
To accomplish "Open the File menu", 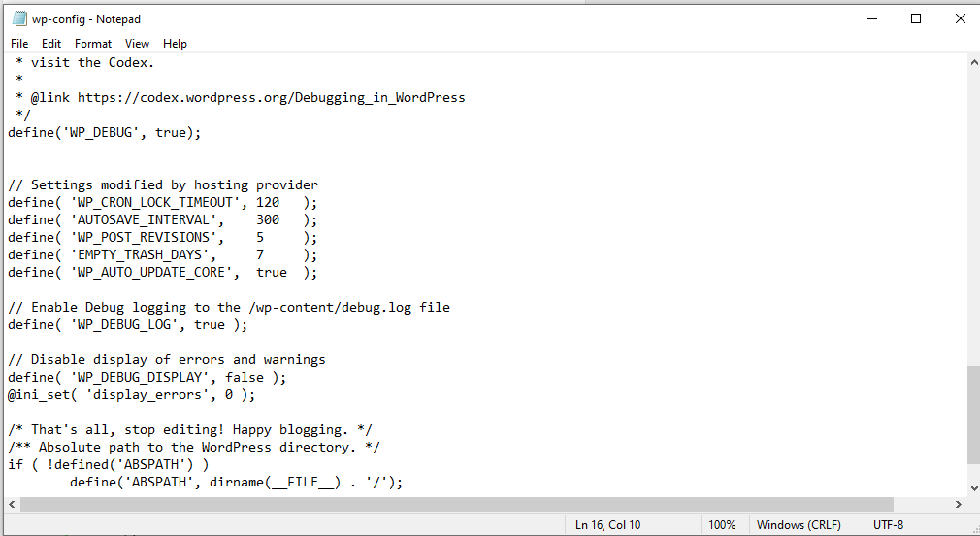I will pyautogui.click(x=19, y=43).
